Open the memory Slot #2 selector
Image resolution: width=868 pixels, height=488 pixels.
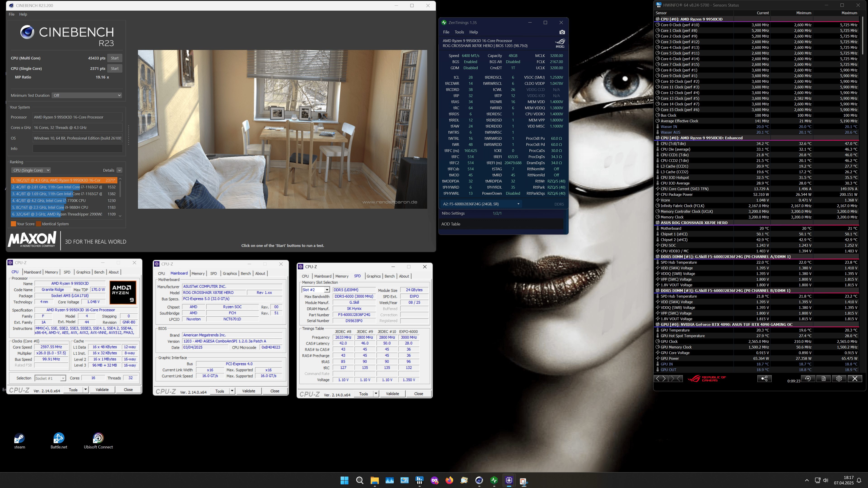tap(316, 290)
